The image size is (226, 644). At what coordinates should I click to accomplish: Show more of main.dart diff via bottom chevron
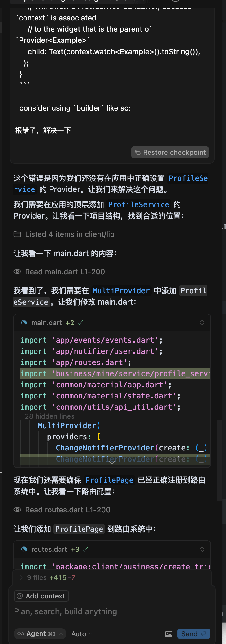[112, 462]
